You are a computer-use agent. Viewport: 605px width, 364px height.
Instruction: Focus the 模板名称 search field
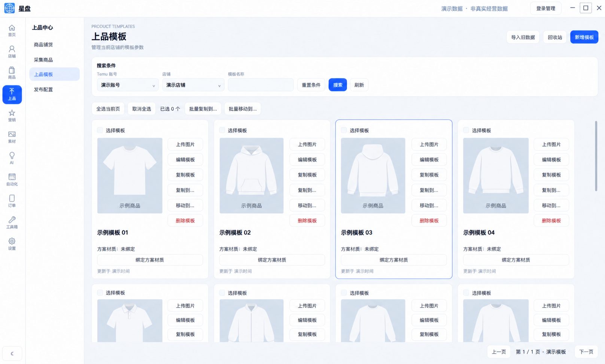[261, 85]
